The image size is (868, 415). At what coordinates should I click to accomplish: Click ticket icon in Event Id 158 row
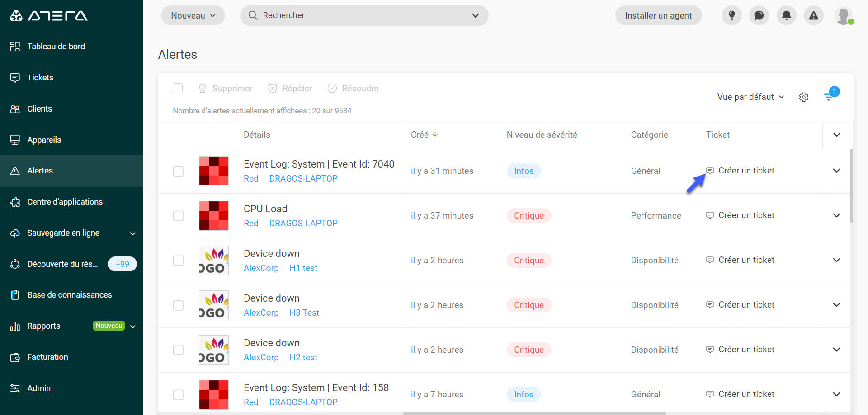coord(710,394)
